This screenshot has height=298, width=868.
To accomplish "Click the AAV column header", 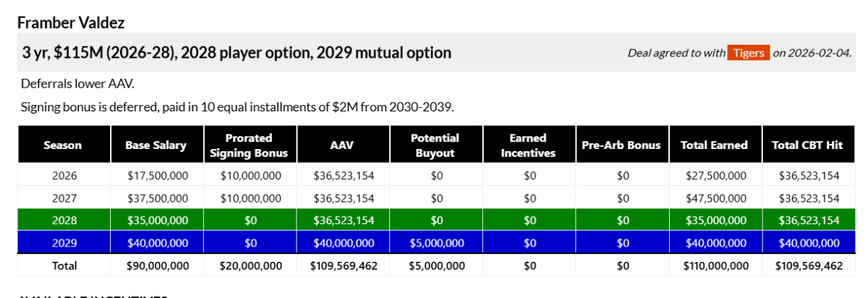I will pyautogui.click(x=344, y=145).
